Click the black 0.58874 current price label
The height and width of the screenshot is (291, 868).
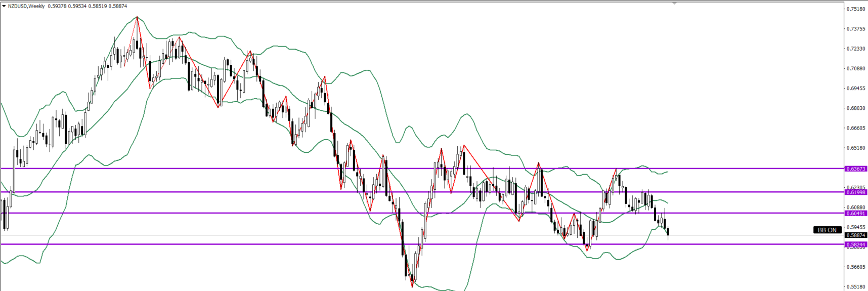[856, 235]
